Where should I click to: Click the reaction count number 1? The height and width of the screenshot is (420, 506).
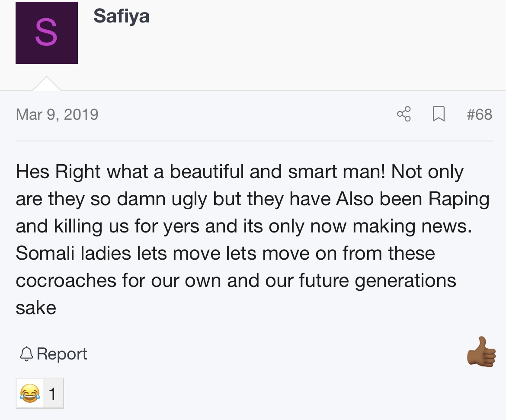pyautogui.click(x=52, y=393)
